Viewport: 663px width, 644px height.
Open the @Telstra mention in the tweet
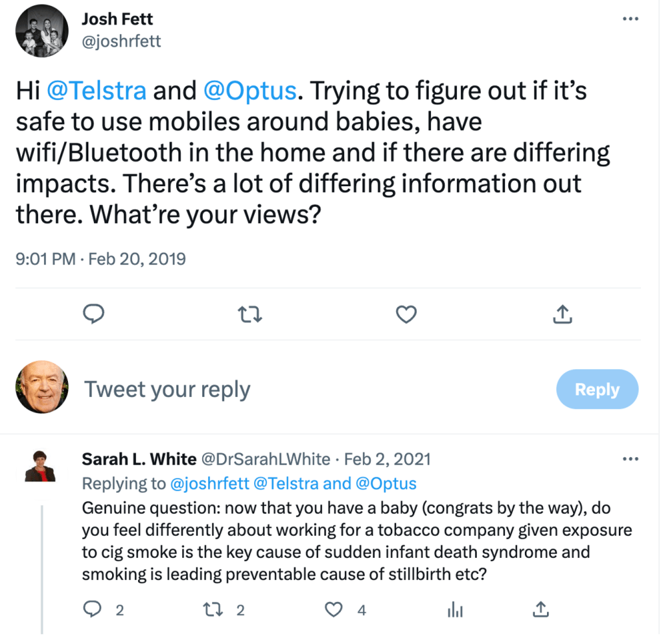pyautogui.click(x=97, y=91)
